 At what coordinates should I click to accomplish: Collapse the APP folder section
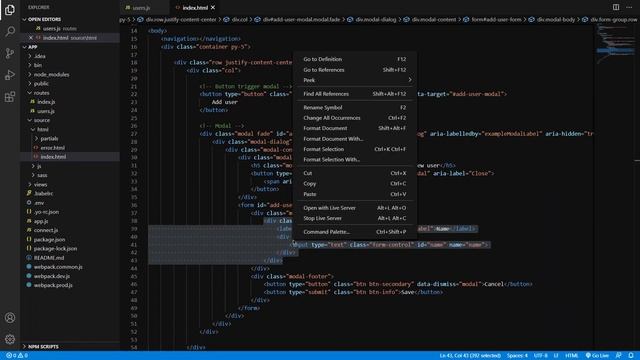pos(33,47)
